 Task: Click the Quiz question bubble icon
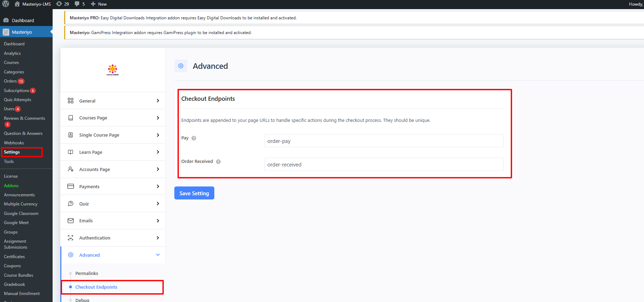click(x=71, y=204)
